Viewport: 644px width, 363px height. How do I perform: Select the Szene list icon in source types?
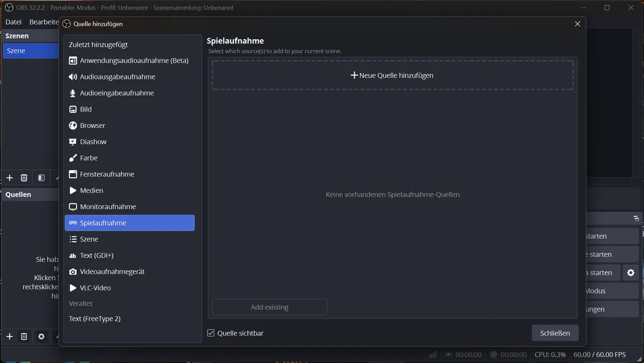point(73,239)
